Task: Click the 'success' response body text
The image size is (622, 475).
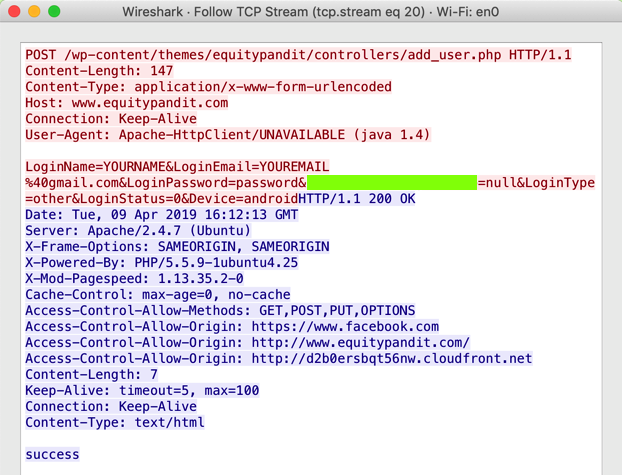Action: (x=52, y=454)
